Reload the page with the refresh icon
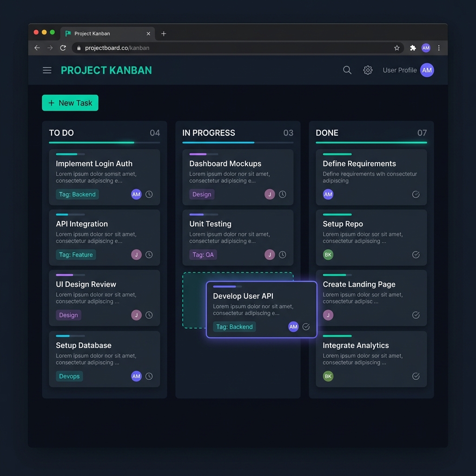The image size is (476, 476). coord(63,48)
